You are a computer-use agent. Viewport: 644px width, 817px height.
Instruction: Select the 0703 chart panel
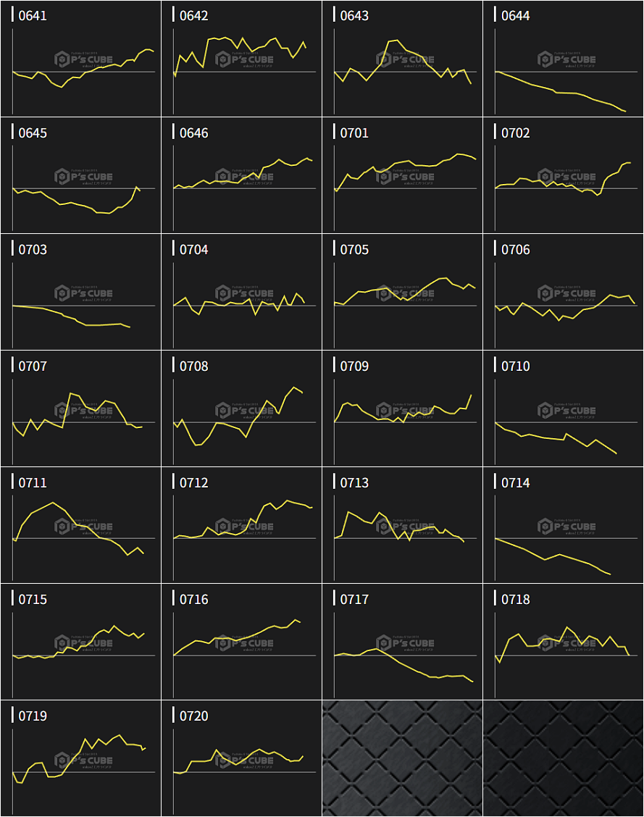80,292
